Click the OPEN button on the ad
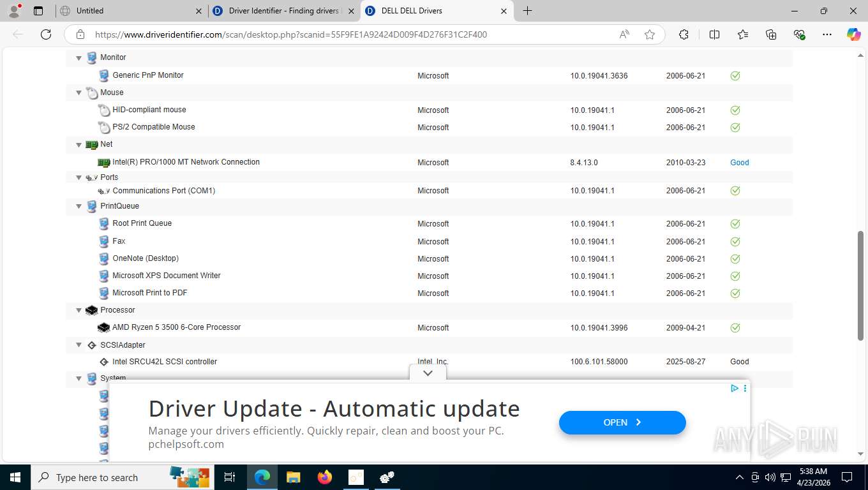The height and width of the screenshot is (490, 868). tap(622, 422)
